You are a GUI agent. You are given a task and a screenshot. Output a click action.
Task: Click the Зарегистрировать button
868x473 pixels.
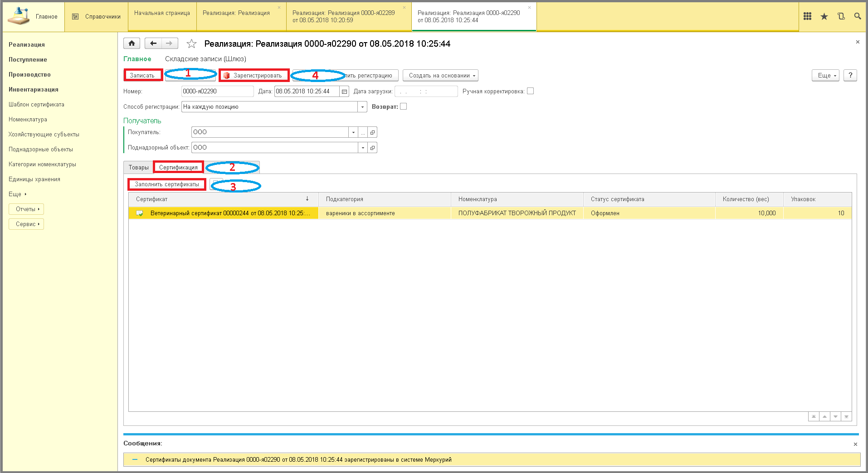click(x=254, y=76)
